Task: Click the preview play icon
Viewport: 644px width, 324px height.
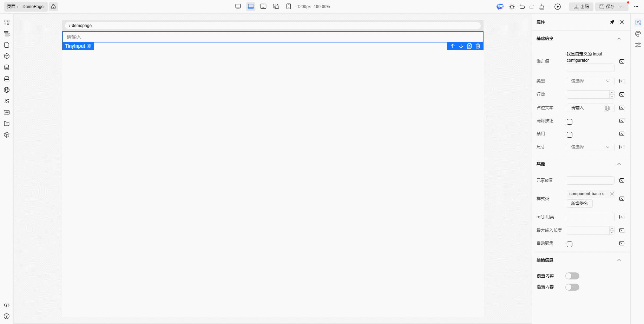Action: tap(558, 7)
